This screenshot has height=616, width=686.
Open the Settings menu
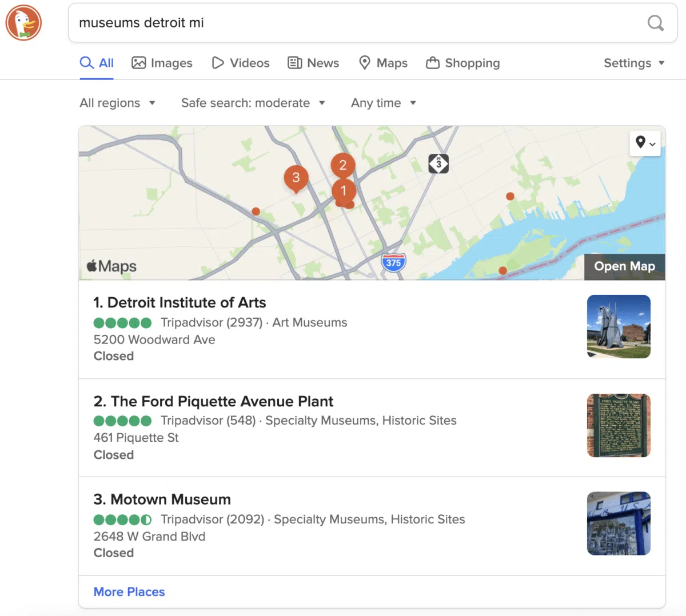(633, 63)
